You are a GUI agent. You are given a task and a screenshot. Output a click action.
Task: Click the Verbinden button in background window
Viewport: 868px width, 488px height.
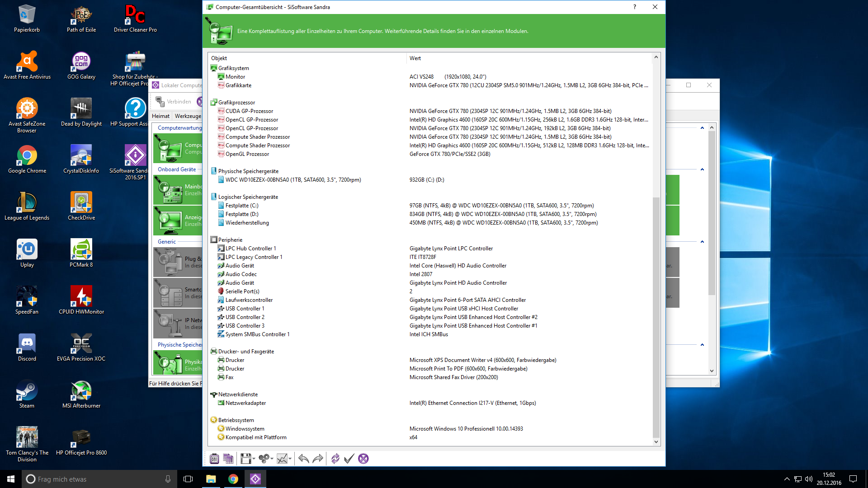point(174,102)
